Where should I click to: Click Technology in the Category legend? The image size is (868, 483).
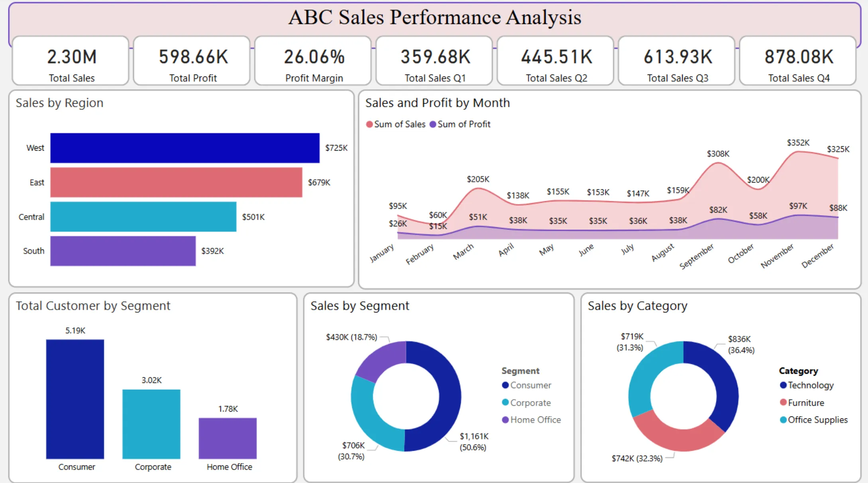coord(810,385)
